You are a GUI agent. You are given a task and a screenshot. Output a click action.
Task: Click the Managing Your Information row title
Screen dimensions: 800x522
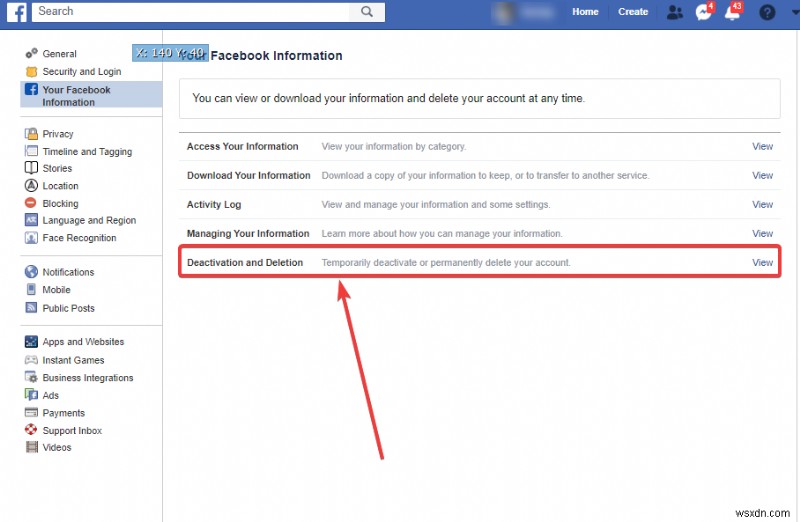[248, 234]
